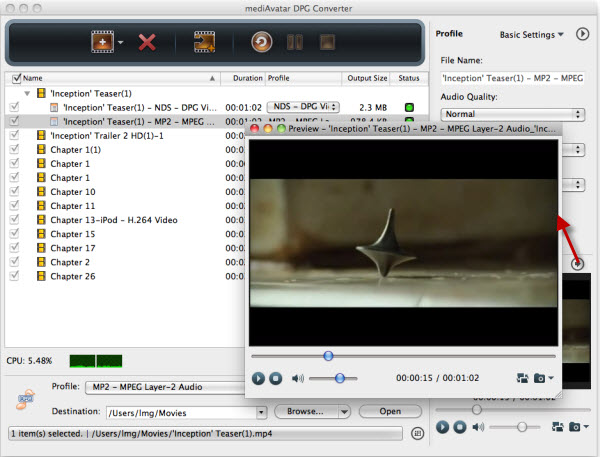
Task: Toggle the select-all checkbox in the Name header
Action: point(16,78)
